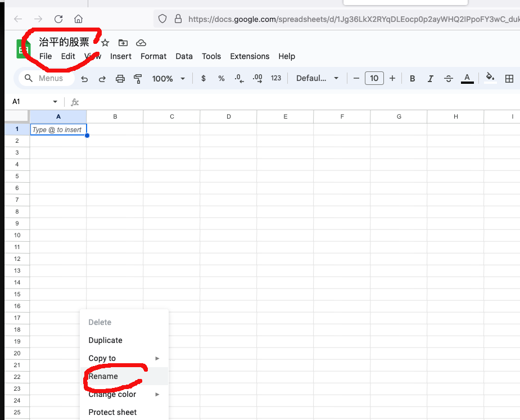520x420 pixels.
Task: Choose Rename from the context menu
Action: point(103,376)
